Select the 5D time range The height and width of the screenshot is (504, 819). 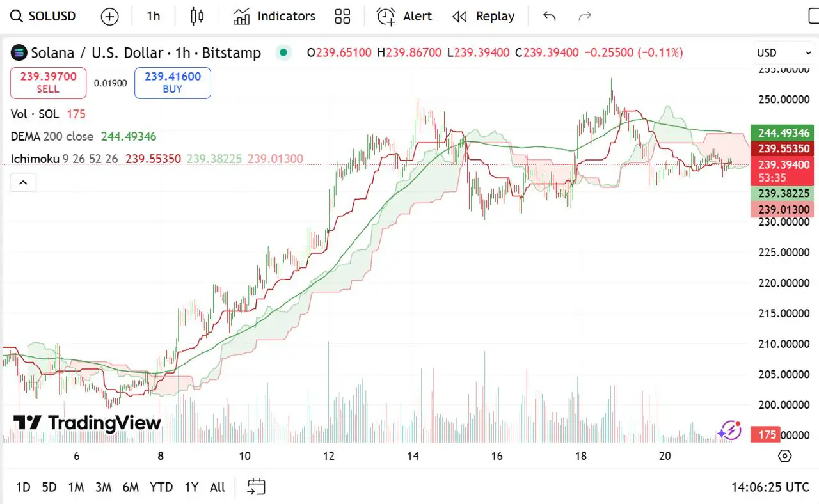(x=49, y=487)
